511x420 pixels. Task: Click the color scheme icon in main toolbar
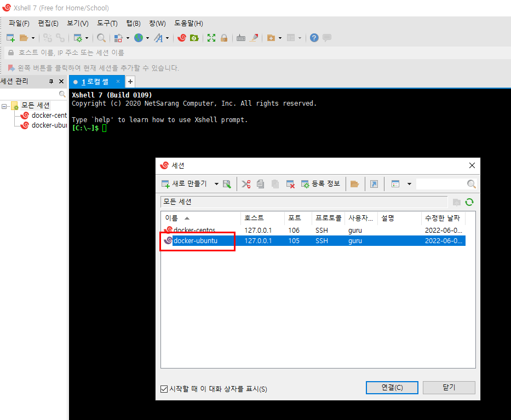point(119,38)
